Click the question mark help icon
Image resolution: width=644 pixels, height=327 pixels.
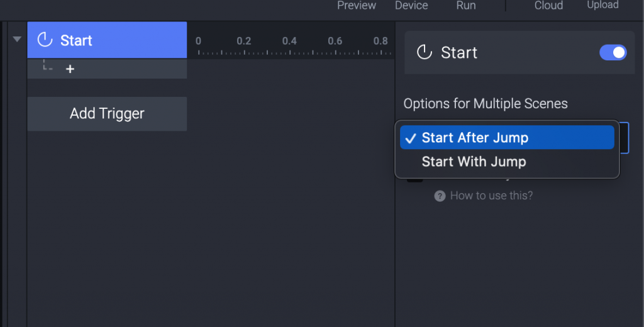(x=440, y=196)
